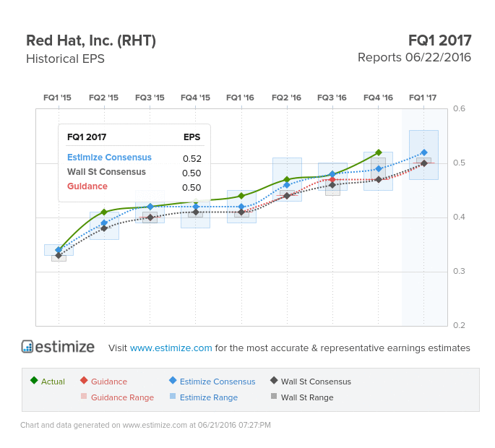Click the 0.5 y-axis value

(459, 163)
